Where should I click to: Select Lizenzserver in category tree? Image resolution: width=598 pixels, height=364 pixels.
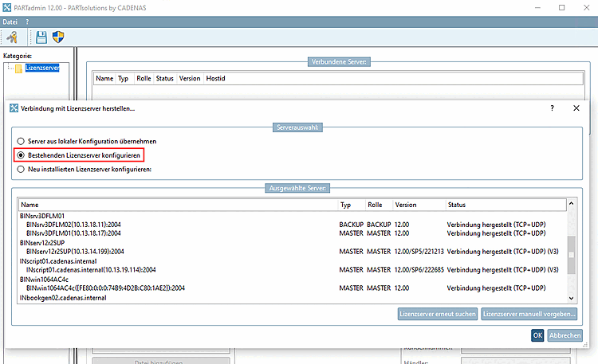(42, 68)
